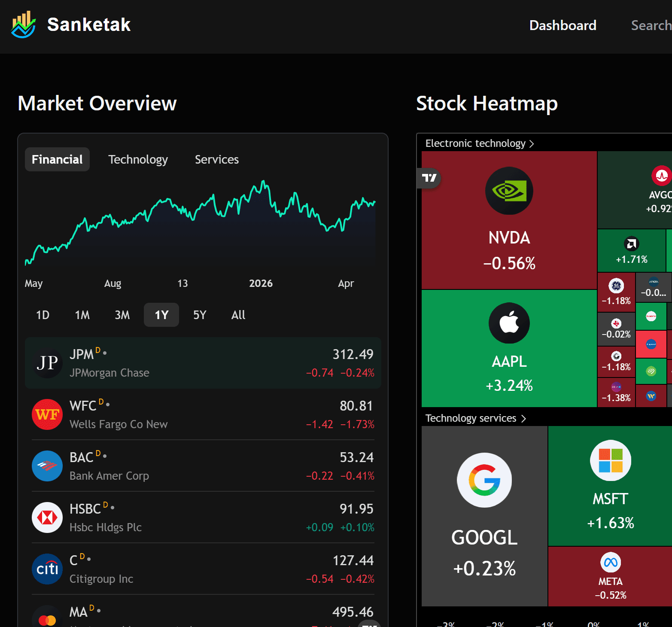Click the JPMorgan Chase JP logo
The width and height of the screenshot is (672, 627).
coord(47,363)
